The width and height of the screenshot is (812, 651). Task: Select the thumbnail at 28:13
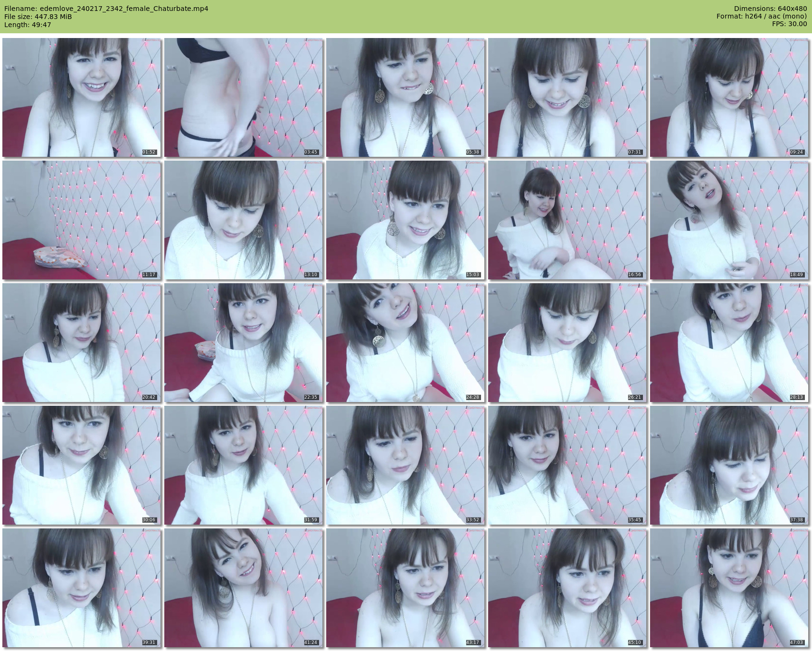point(729,343)
